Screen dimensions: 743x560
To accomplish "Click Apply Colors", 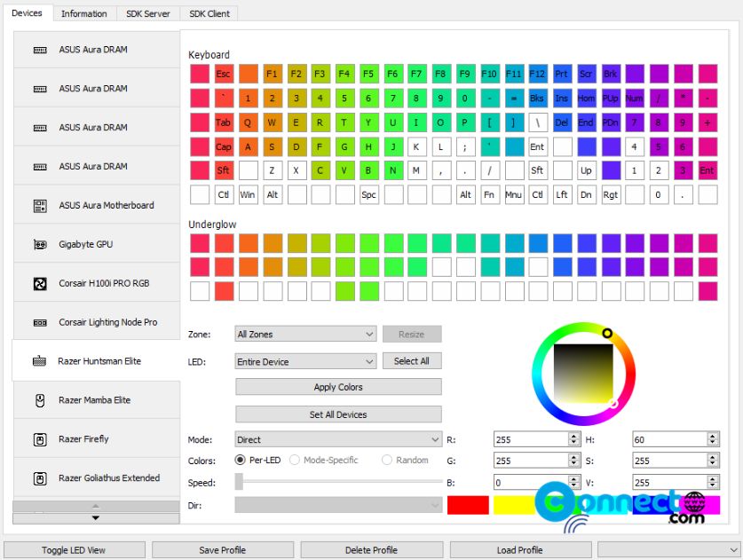I will click(338, 387).
